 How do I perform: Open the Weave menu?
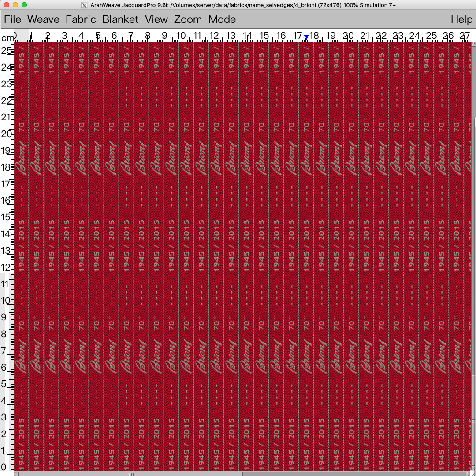(x=43, y=19)
